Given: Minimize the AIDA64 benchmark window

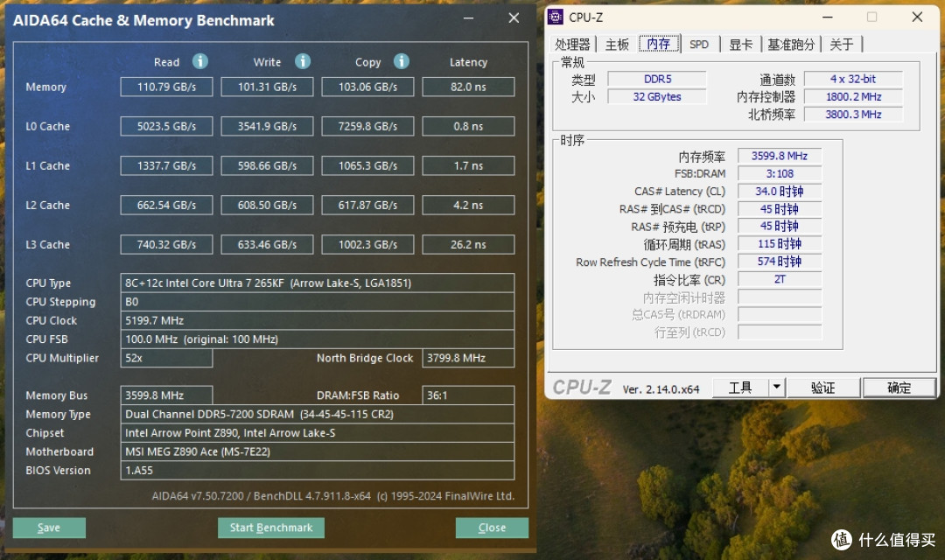Looking at the screenshot, I should pyautogui.click(x=468, y=18).
